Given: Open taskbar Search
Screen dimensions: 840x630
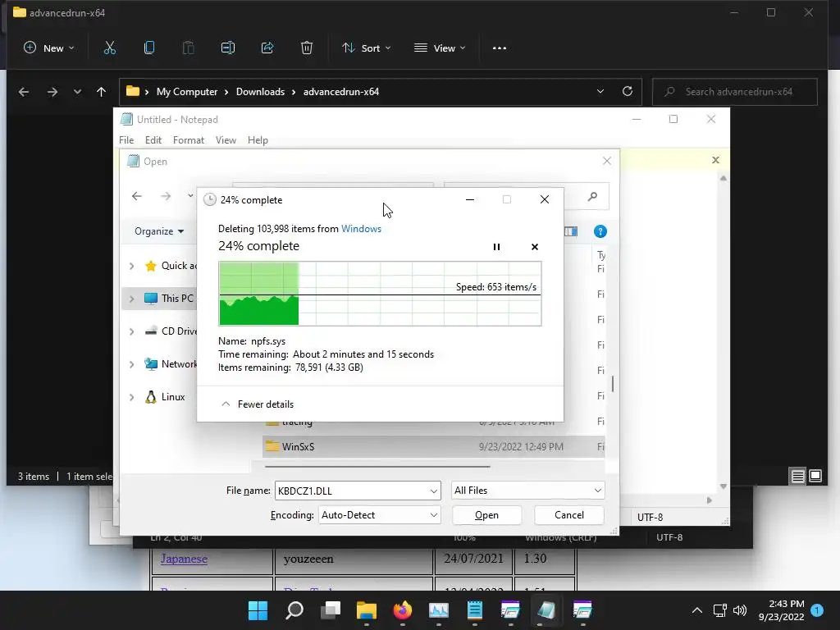Looking at the screenshot, I should coord(294,610).
